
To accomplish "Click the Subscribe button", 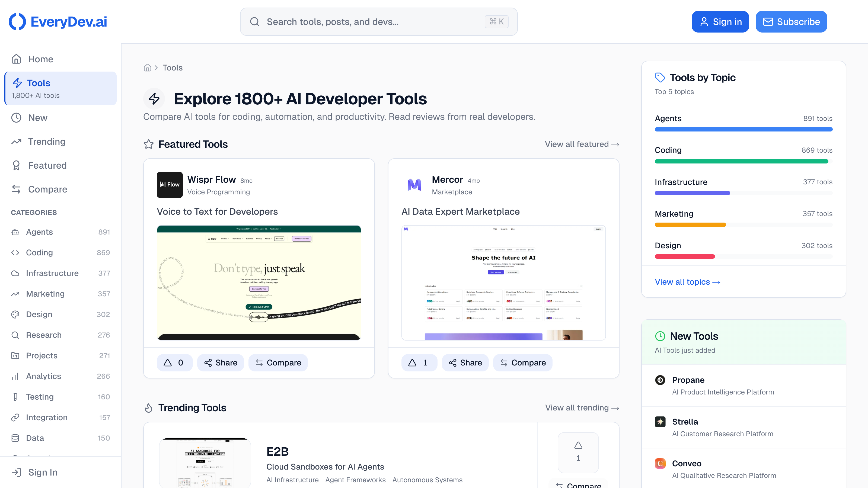I will (x=791, y=21).
